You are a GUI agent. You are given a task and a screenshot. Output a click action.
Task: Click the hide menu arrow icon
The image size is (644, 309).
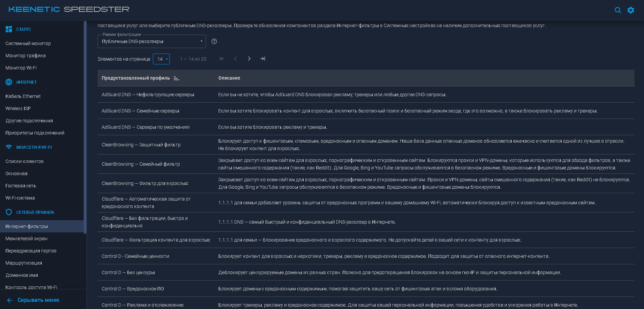coord(9,300)
